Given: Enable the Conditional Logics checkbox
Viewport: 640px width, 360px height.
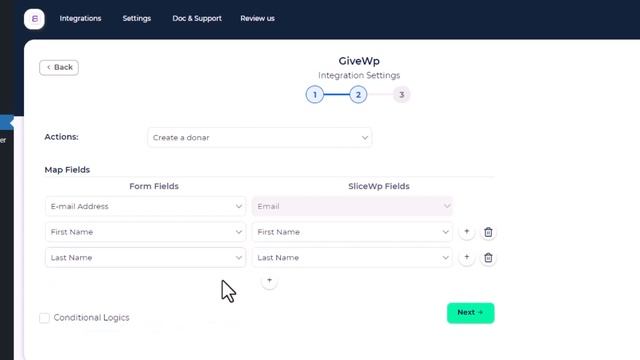Looking at the screenshot, I should [x=44, y=318].
